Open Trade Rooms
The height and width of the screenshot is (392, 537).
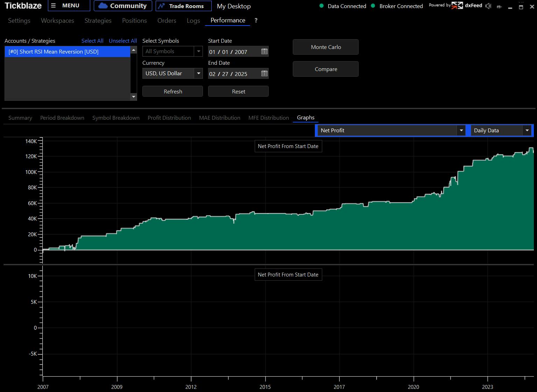pyautogui.click(x=183, y=6)
